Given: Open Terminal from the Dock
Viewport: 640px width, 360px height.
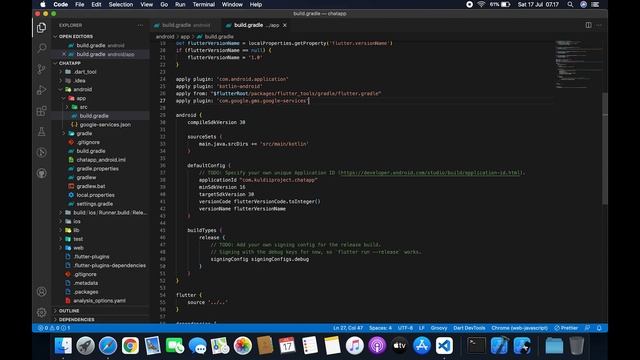Looking at the screenshot, I should coord(476,346).
